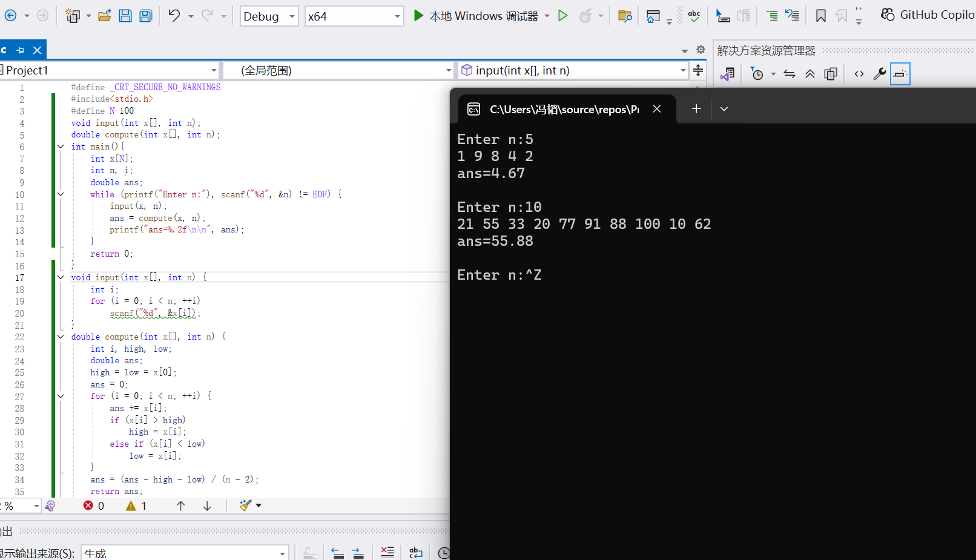Click the comment out selected lines icon
This screenshot has width=976, height=560.
772,16
